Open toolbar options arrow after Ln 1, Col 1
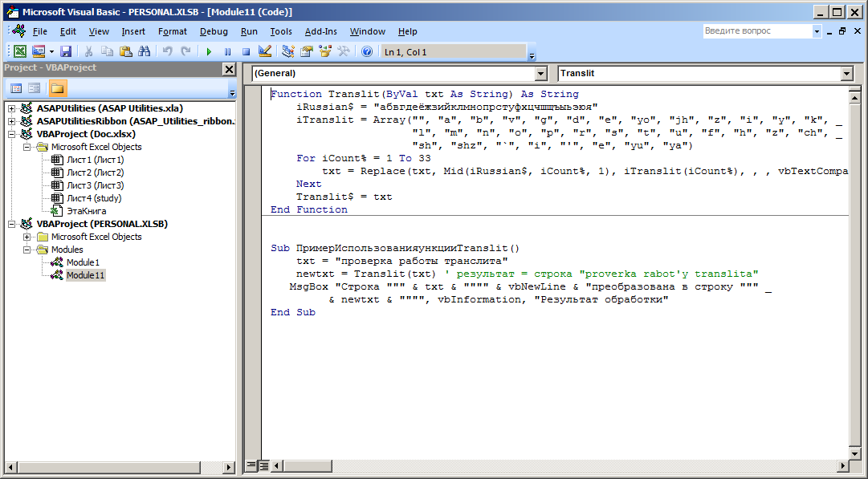This screenshot has height=479, width=868. pos(532,55)
